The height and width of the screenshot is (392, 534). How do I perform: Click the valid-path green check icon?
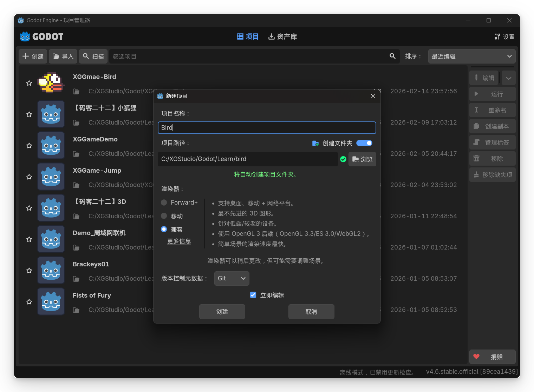pos(343,159)
